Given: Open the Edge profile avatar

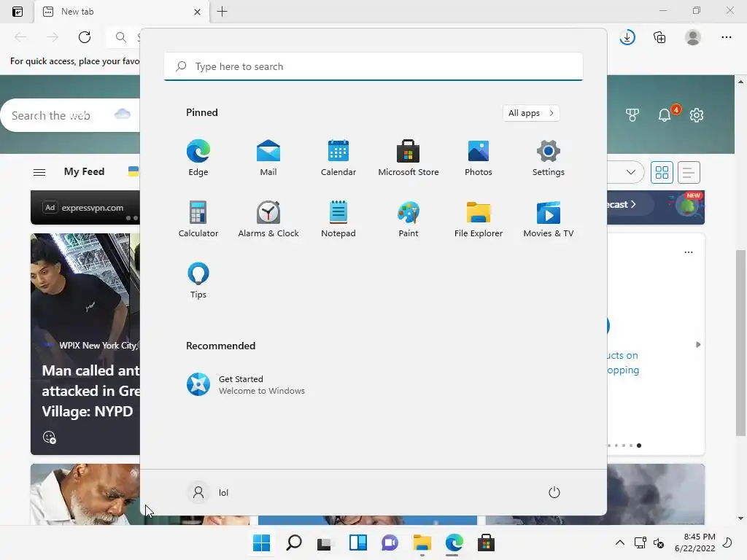Looking at the screenshot, I should [693, 37].
